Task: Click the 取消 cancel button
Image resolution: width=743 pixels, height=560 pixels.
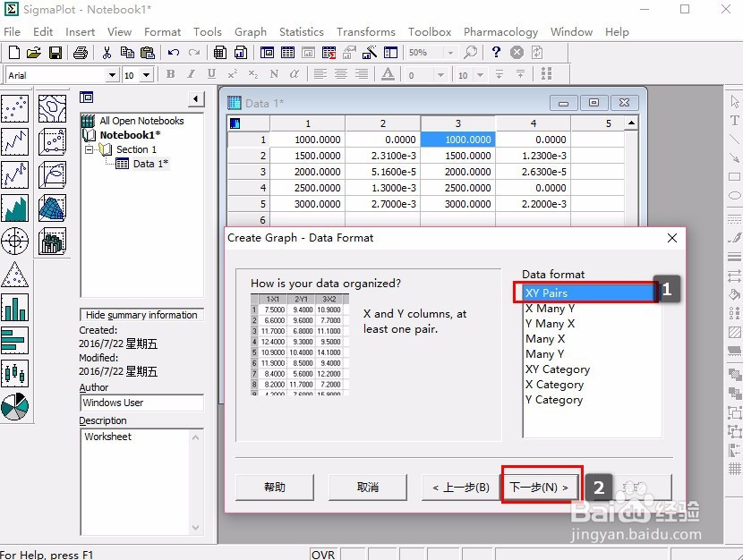Action: pos(368,488)
